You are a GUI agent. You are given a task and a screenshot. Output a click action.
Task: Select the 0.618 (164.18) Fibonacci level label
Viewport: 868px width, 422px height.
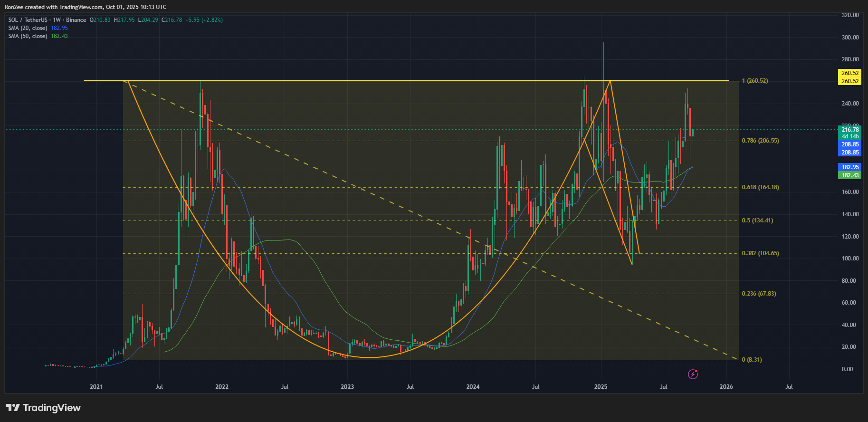(760, 187)
